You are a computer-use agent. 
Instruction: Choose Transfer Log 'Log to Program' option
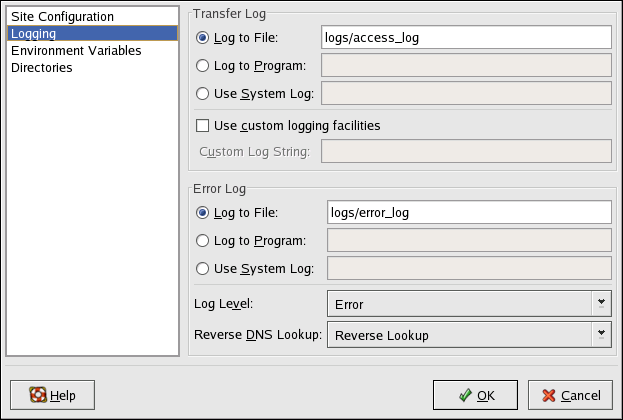click(x=203, y=66)
